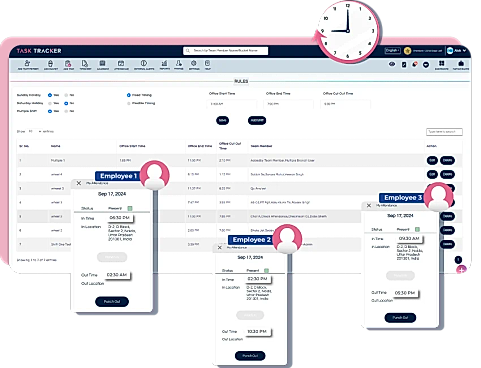Click Edit on table row 2
Image resolution: width=481 pixels, height=368 pixels.
432,174
